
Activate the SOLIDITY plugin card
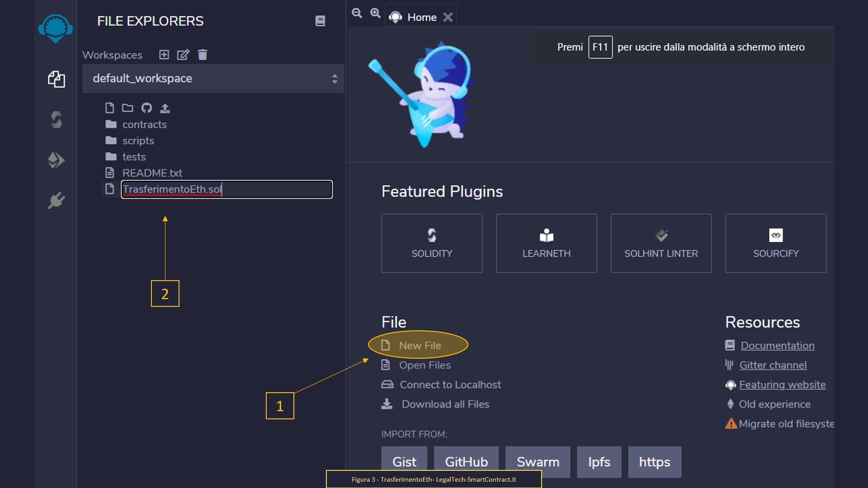click(432, 243)
